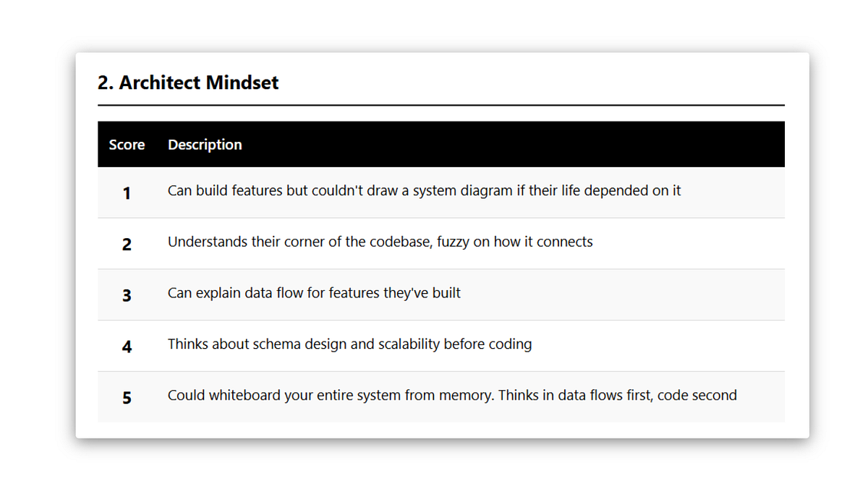
Task: Click the Description column header
Action: 205,145
